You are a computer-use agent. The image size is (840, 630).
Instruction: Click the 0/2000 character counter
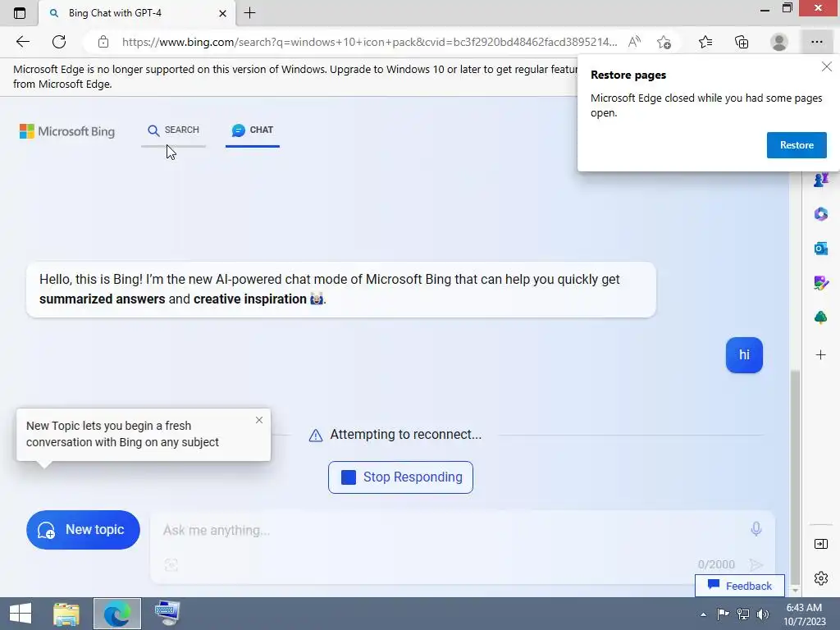click(x=716, y=564)
